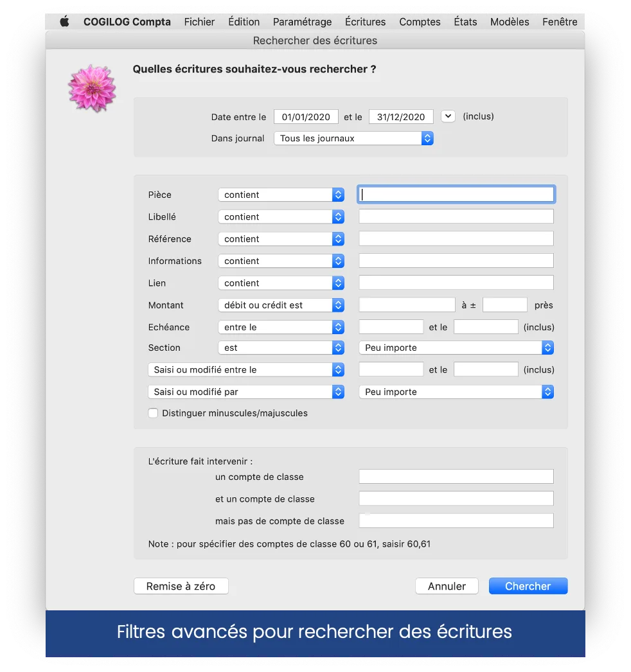Open the Libellé condition dropdown

281,217
